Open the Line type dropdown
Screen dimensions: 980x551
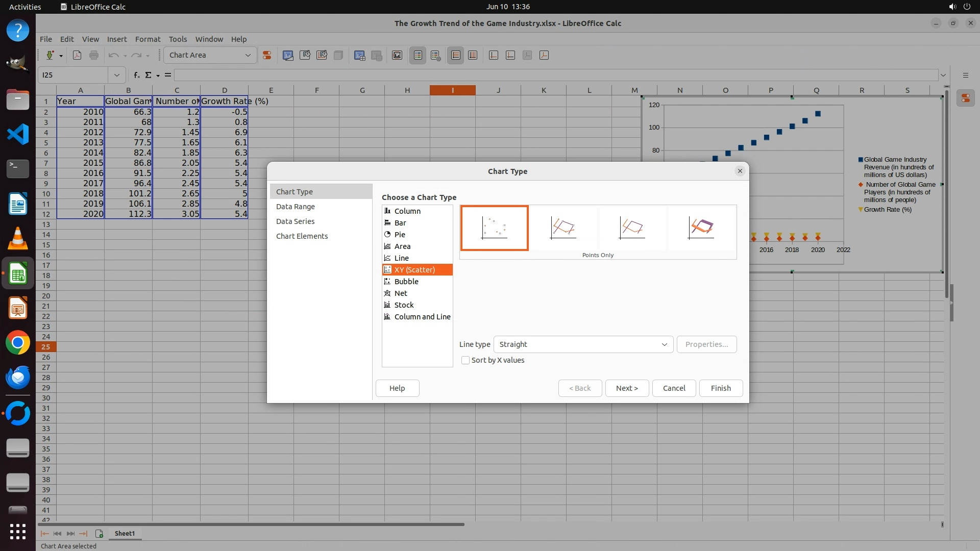click(x=583, y=344)
